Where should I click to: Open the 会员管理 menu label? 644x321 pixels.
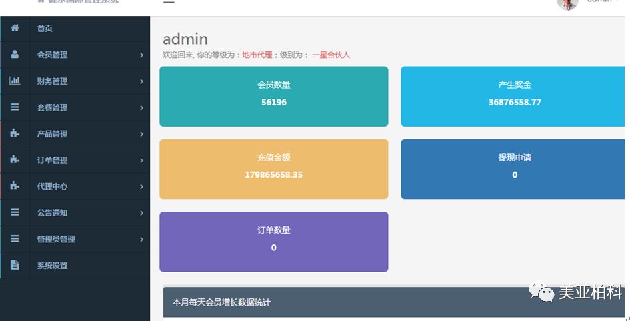point(52,55)
